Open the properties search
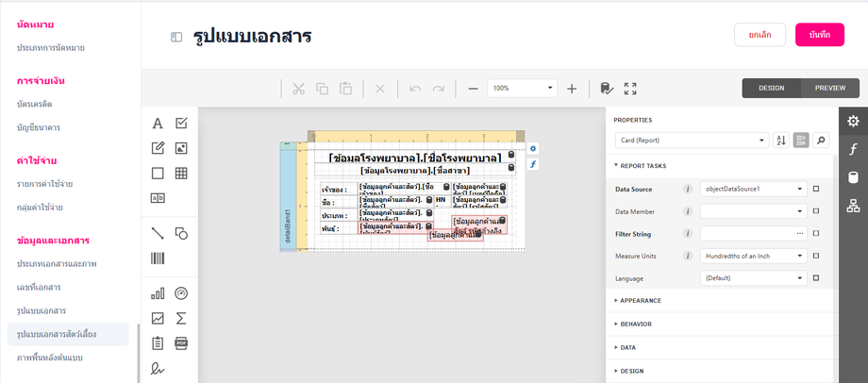Screen dimensions: 868x383 tap(821, 141)
